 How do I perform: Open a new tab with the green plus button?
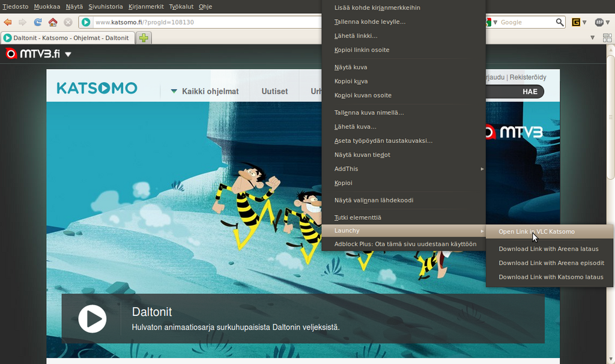pyautogui.click(x=144, y=38)
